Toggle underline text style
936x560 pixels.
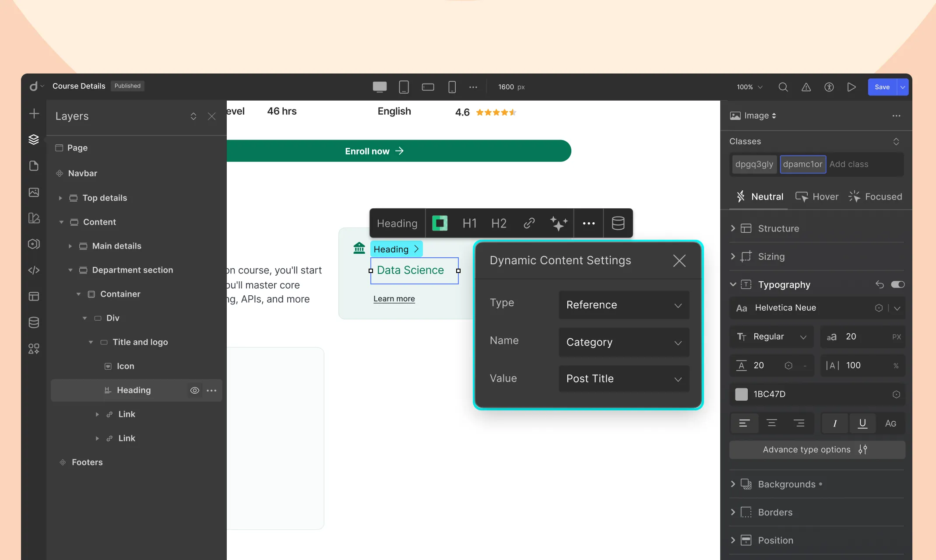coord(862,423)
